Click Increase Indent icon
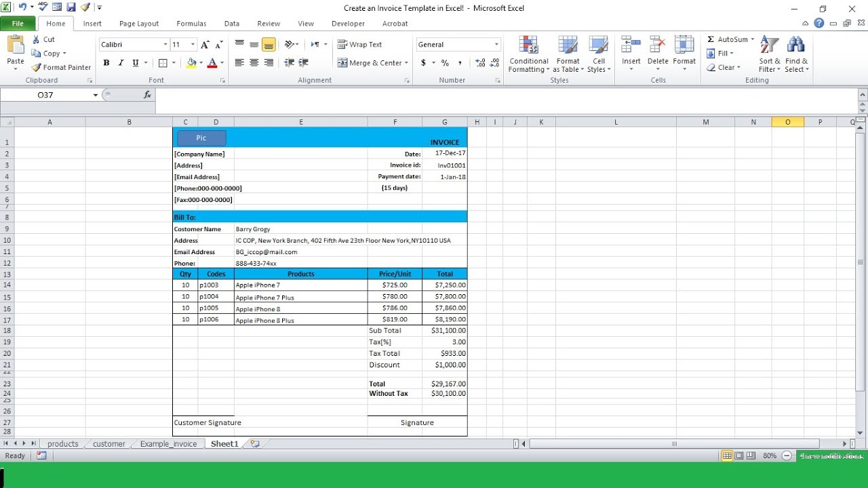868x488 pixels. tap(304, 63)
